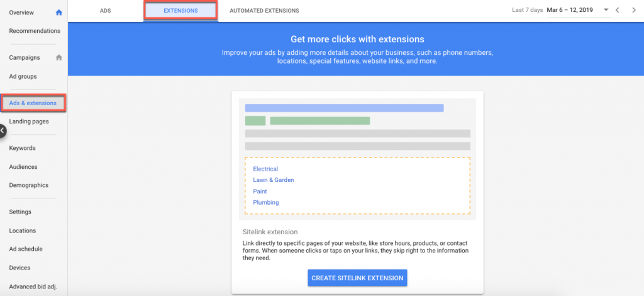Screen dimensions: 644x296
Task: Click Create Sitelink Extension button
Action: point(357,278)
